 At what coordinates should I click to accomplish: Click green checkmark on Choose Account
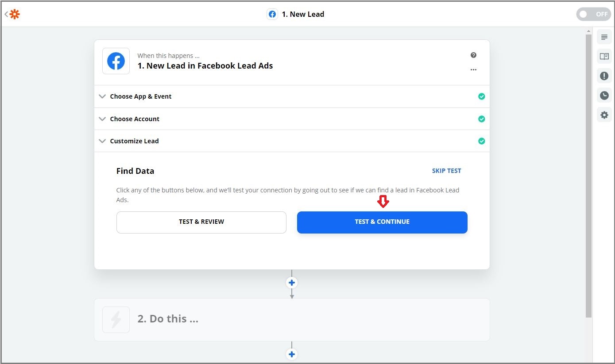pos(481,119)
